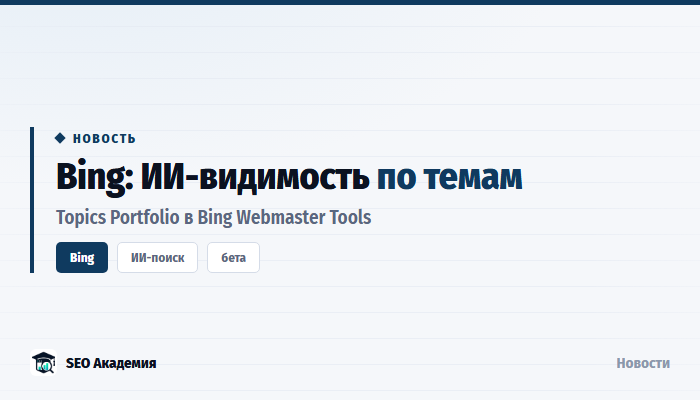Click the highlighted words по темам
This screenshot has height=400, width=700.
pos(450,178)
